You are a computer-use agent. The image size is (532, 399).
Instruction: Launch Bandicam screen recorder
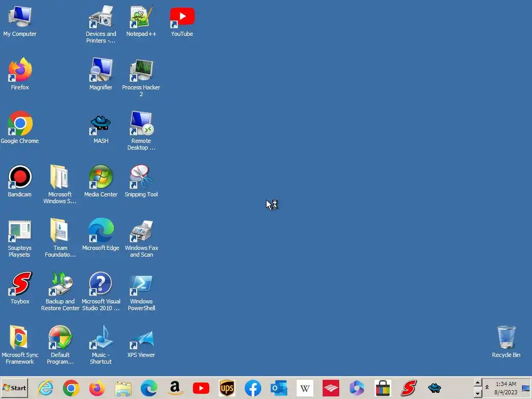pyautogui.click(x=20, y=181)
